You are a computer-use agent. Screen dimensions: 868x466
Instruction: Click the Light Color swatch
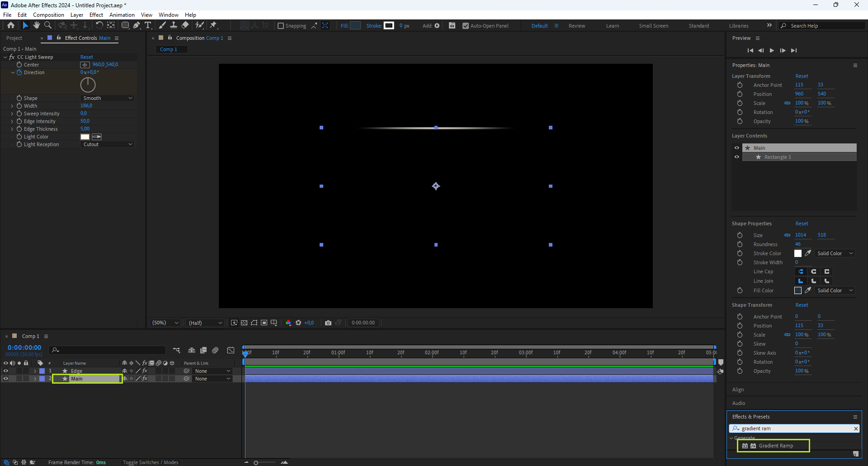85,137
